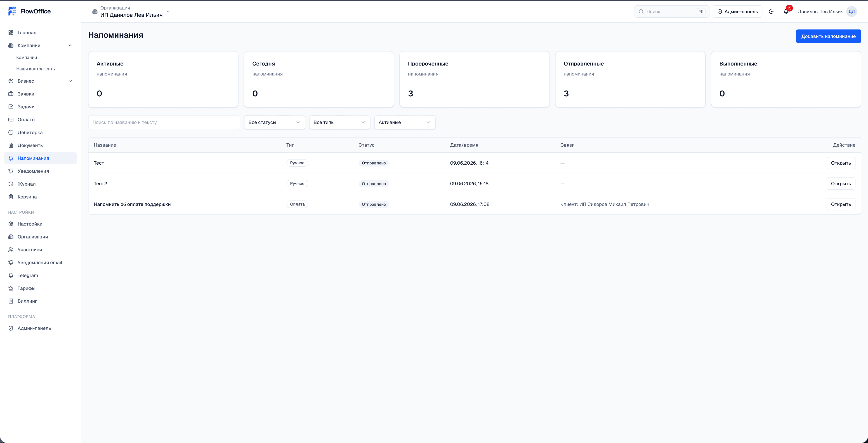Viewport: 868px width, 443px height.
Task: Click Админ-панель button in top bar
Action: (x=737, y=12)
